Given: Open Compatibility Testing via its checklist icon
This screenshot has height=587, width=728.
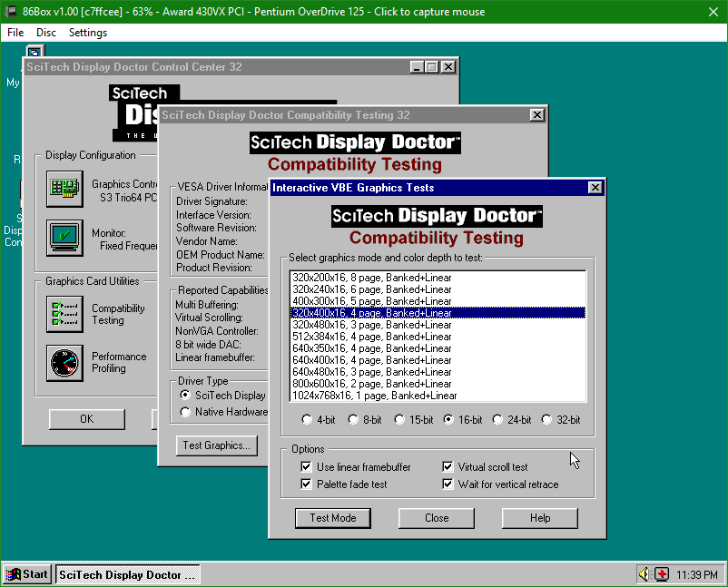Looking at the screenshot, I should pyautogui.click(x=64, y=314).
